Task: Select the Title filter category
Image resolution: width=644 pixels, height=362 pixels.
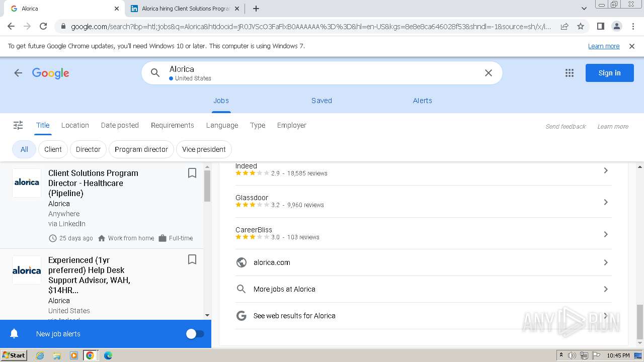Action: pyautogui.click(x=43, y=125)
